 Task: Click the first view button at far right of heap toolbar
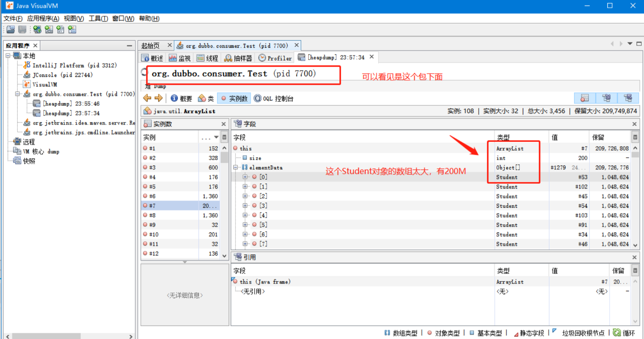click(585, 98)
